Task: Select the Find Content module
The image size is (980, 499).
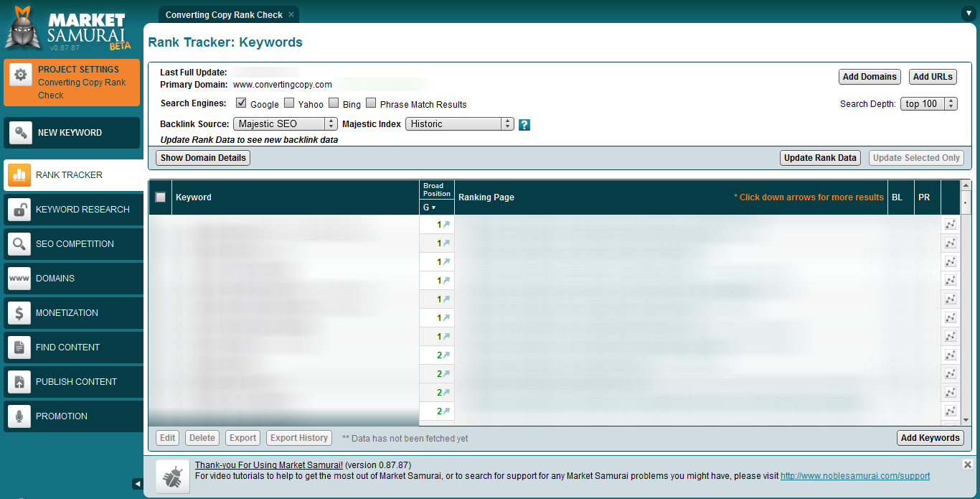Action: (x=72, y=347)
